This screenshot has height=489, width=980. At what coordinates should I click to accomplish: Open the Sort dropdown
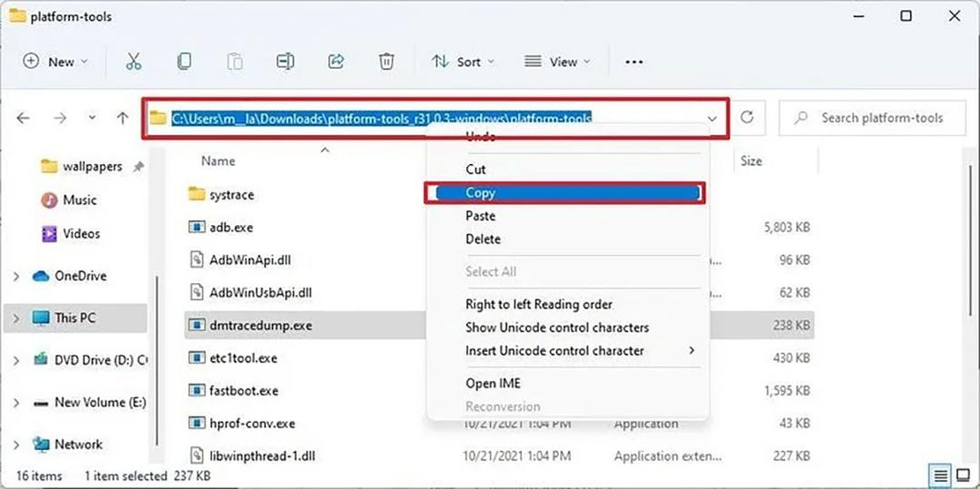pos(463,62)
